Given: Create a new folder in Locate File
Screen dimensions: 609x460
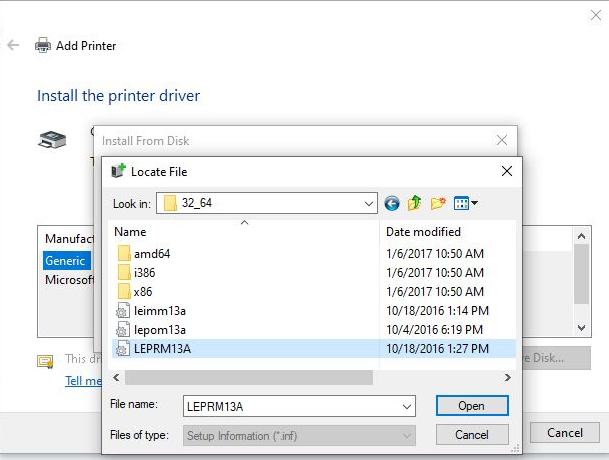Looking at the screenshot, I should coord(438,203).
